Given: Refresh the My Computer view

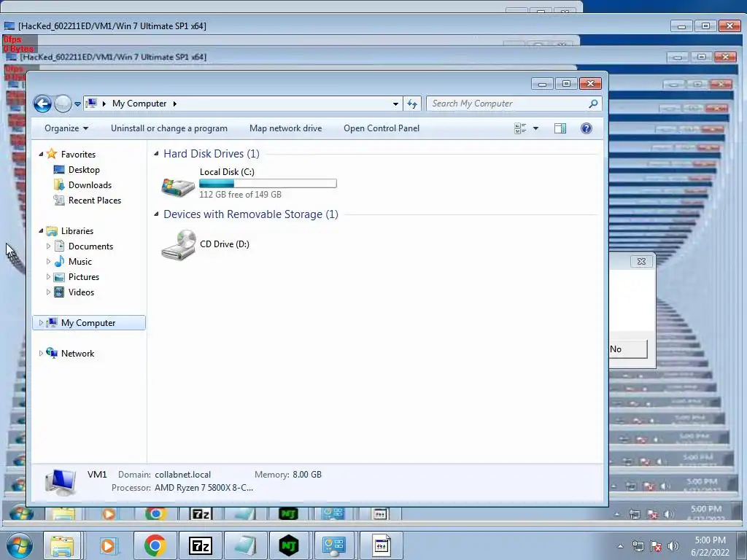Looking at the screenshot, I should (412, 104).
